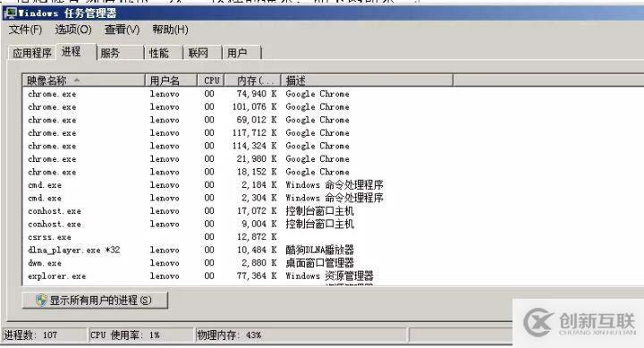This screenshot has height=348, width=644.
Task: Open the 用户 tab
Action: (241, 53)
